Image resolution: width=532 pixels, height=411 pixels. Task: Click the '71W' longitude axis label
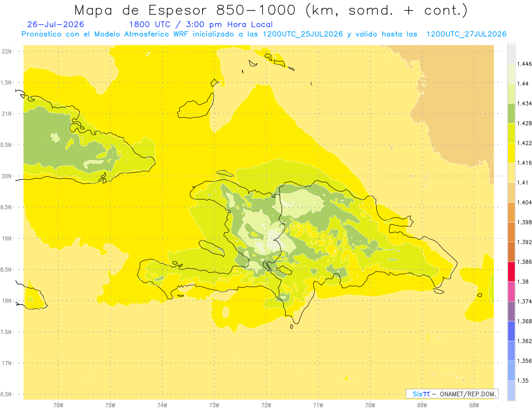(x=318, y=405)
